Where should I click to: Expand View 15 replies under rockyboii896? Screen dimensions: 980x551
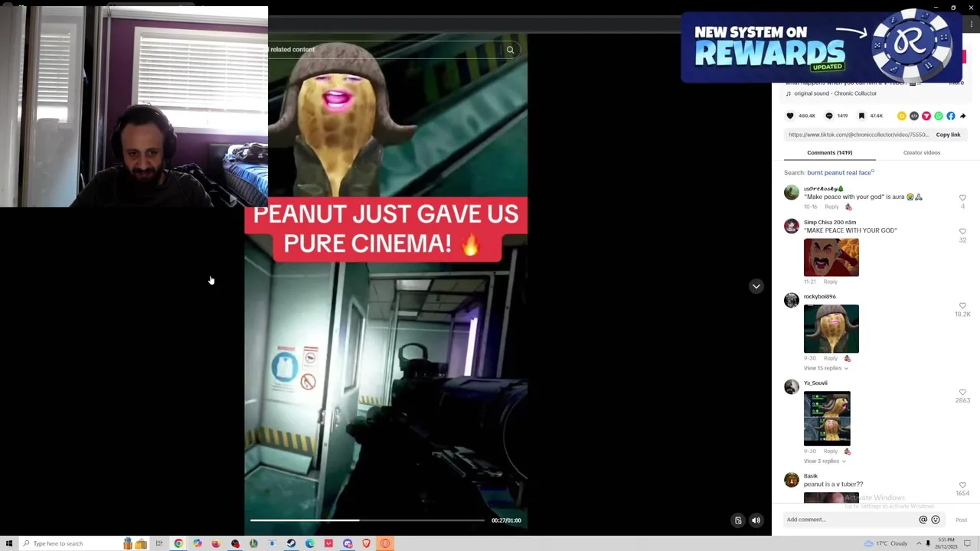click(x=825, y=368)
